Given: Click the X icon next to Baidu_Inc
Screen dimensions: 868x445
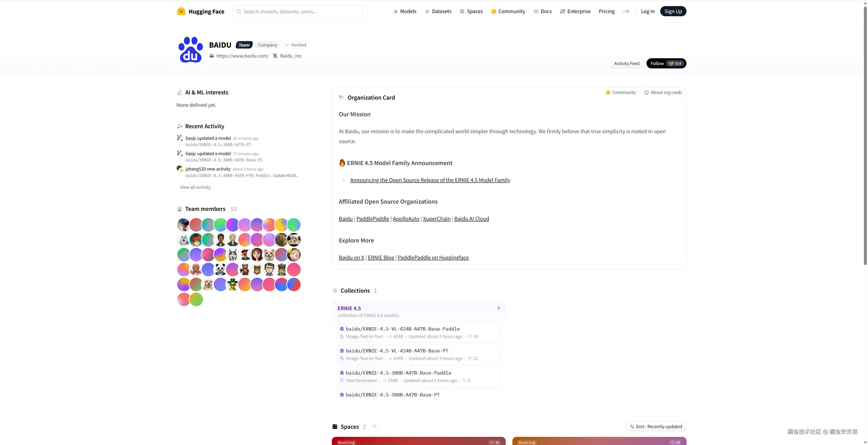Looking at the screenshot, I should point(275,56).
